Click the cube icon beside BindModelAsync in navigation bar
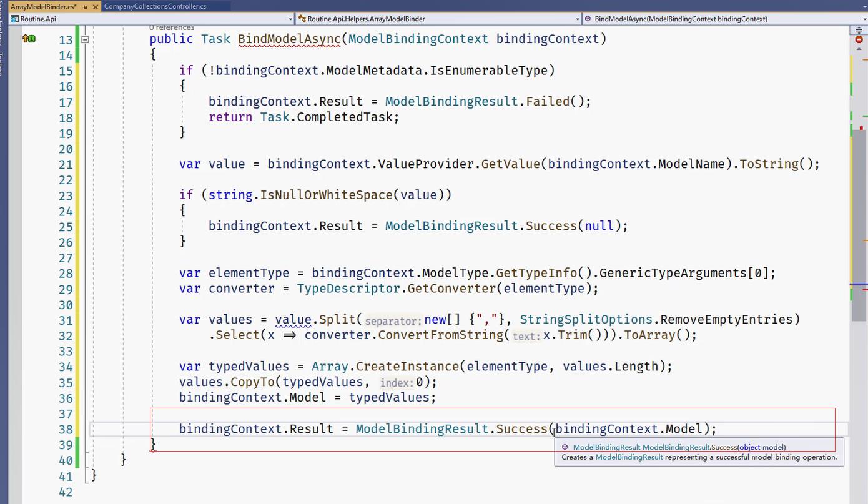 (x=588, y=19)
